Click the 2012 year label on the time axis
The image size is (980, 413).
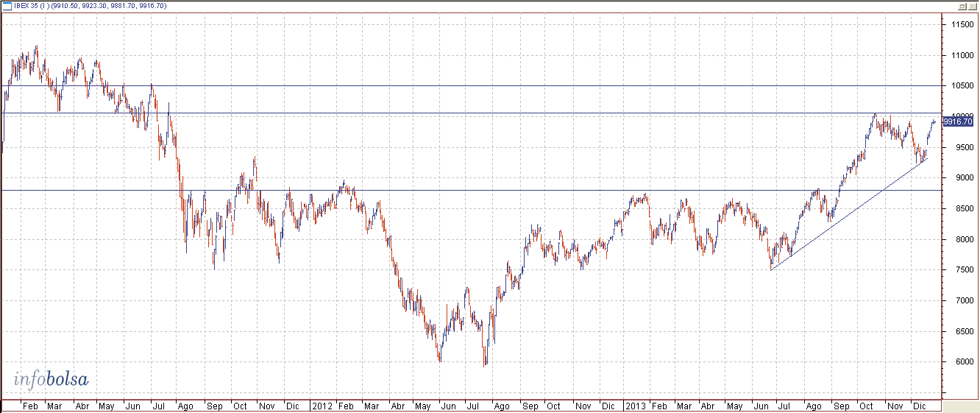[322, 406]
